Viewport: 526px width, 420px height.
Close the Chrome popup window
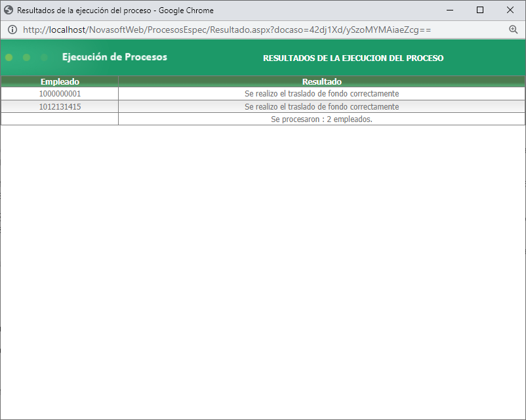[x=510, y=10]
